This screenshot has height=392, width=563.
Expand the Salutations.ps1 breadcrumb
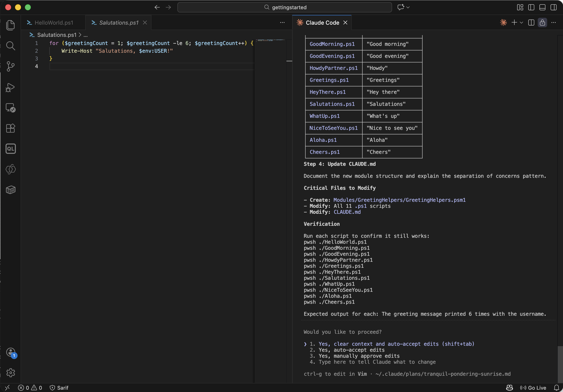point(85,35)
